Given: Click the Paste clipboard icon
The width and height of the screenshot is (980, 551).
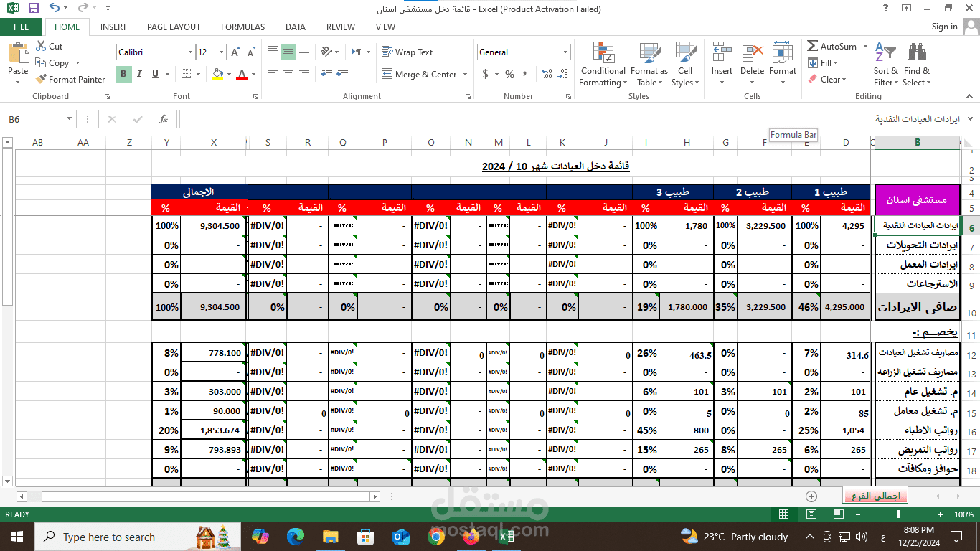Looking at the screenshot, I should coord(18,54).
